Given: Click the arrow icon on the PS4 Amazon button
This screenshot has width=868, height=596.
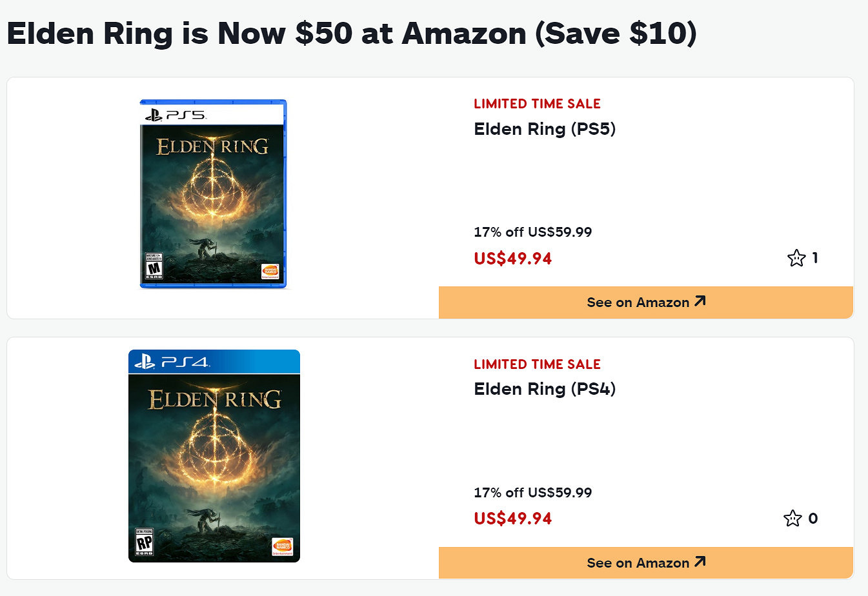Looking at the screenshot, I should click(700, 562).
